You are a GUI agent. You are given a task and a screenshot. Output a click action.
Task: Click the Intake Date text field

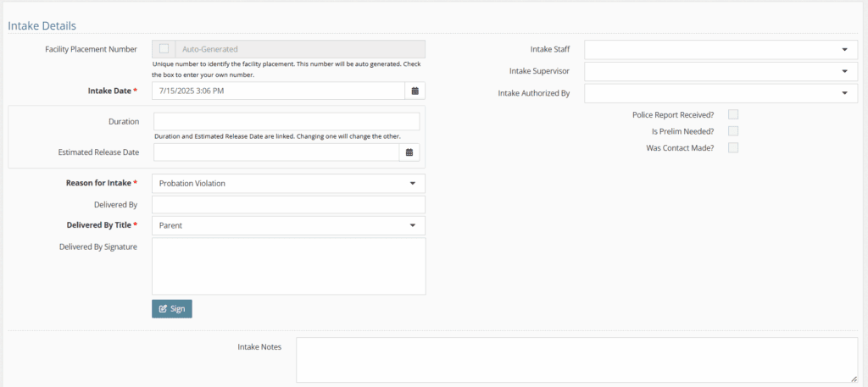[278, 91]
